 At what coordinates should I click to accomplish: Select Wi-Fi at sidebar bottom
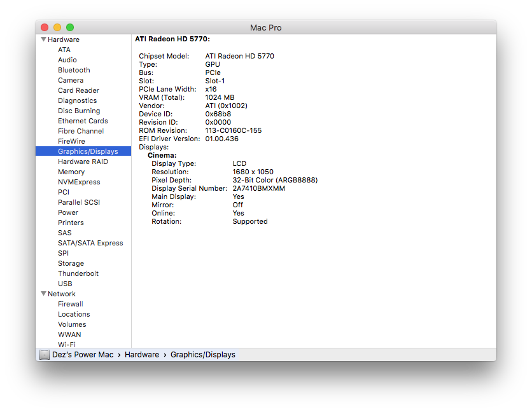pos(66,345)
